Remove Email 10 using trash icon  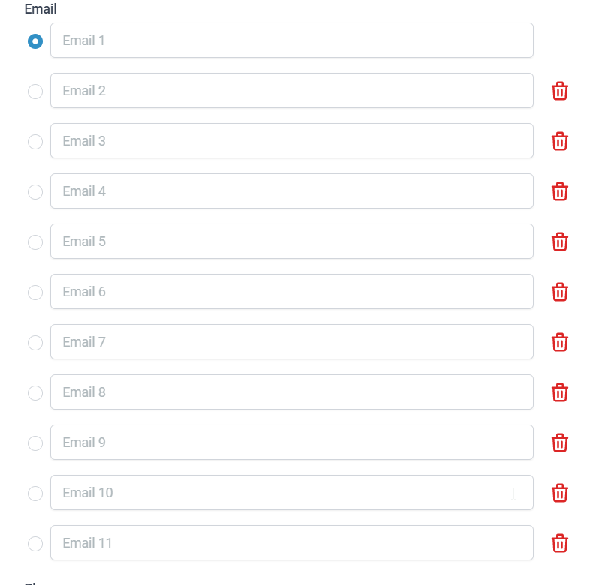pyautogui.click(x=559, y=493)
